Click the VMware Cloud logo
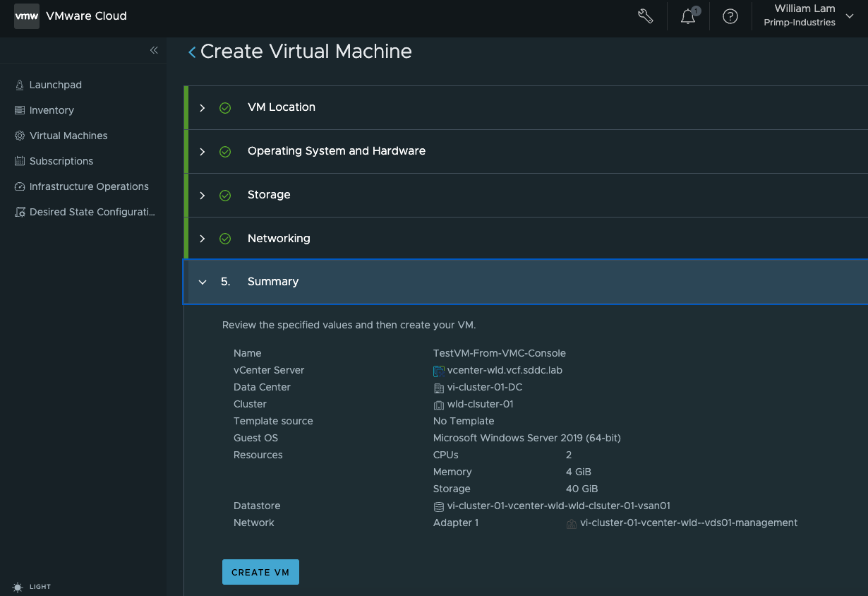The width and height of the screenshot is (868, 596). tap(26, 16)
